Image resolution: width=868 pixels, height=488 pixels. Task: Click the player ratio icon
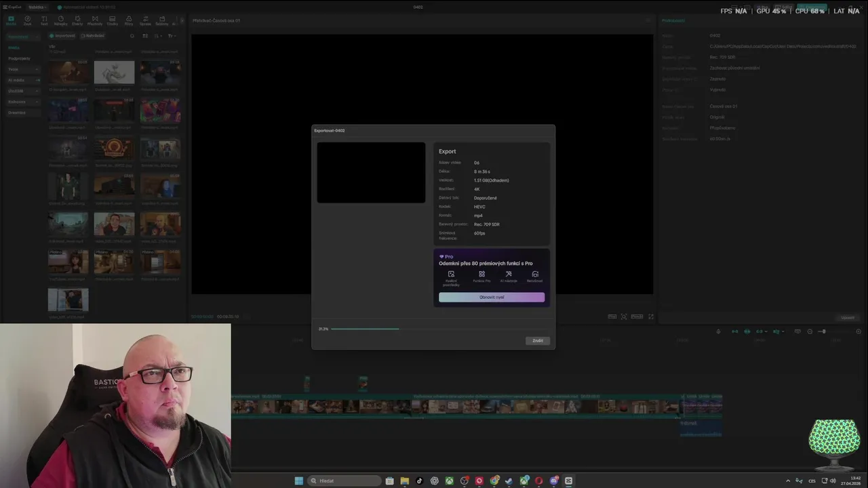[x=637, y=317]
